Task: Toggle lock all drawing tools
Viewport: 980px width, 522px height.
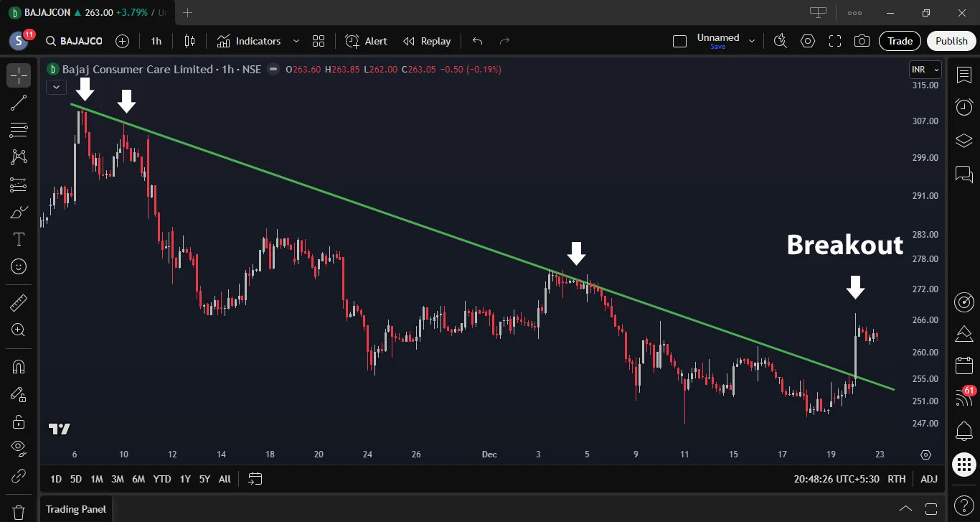Action: pos(19,421)
